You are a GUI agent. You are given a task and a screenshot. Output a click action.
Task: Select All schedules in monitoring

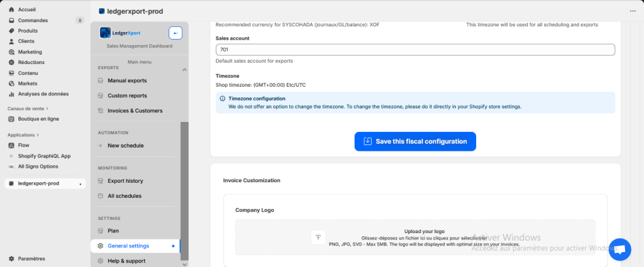(x=125, y=196)
